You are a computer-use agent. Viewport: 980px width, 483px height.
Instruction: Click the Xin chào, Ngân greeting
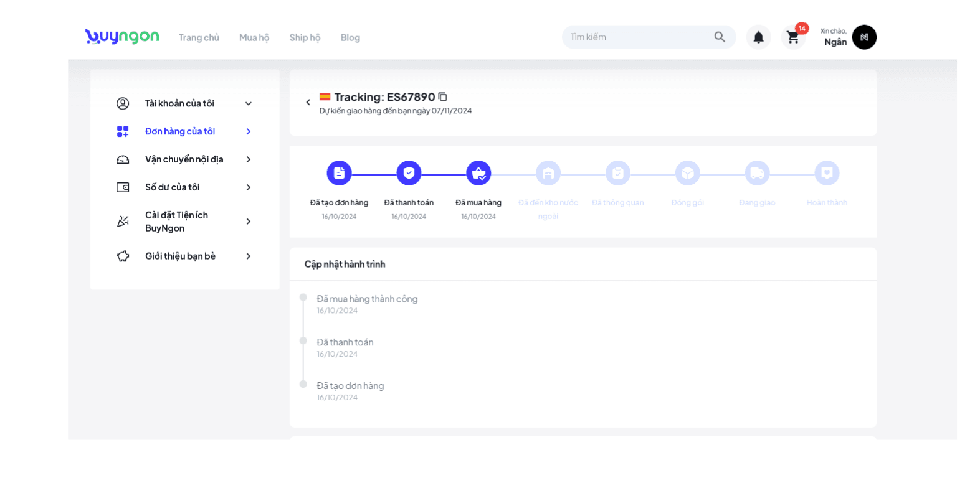834,37
